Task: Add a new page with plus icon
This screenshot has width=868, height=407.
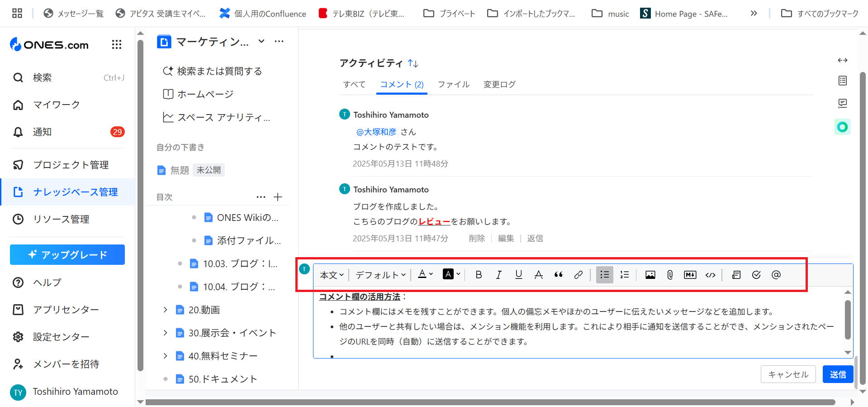Action: click(x=278, y=197)
